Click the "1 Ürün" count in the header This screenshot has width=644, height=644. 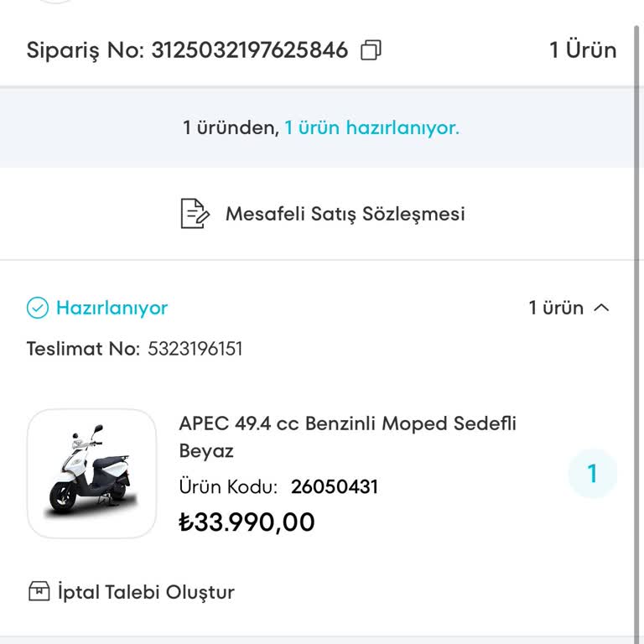(x=583, y=50)
